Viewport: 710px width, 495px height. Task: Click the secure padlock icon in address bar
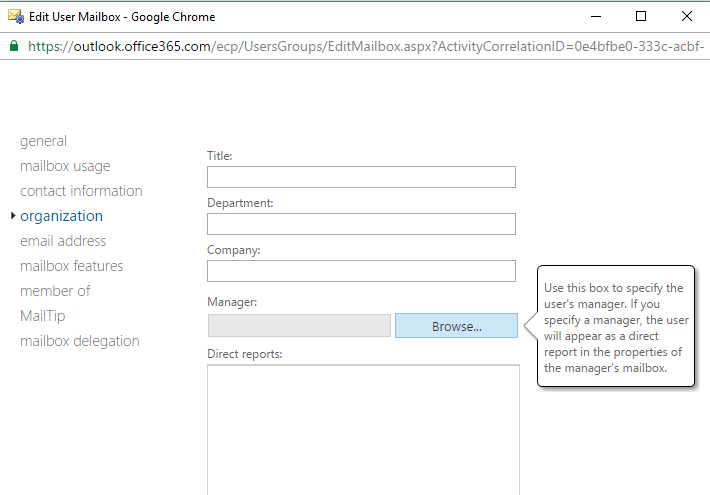click(x=14, y=46)
